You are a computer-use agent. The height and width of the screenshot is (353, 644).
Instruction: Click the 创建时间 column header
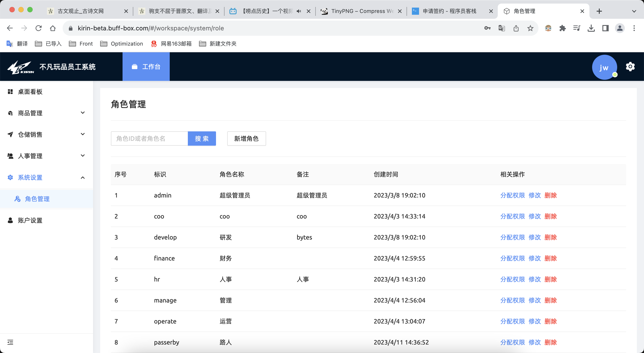point(386,174)
